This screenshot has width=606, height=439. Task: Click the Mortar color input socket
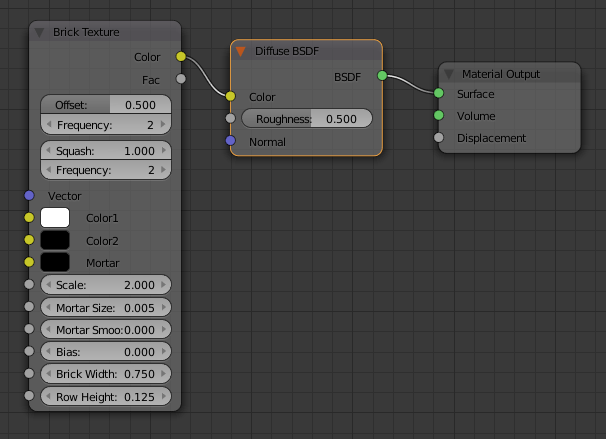(x=29, y=262)
